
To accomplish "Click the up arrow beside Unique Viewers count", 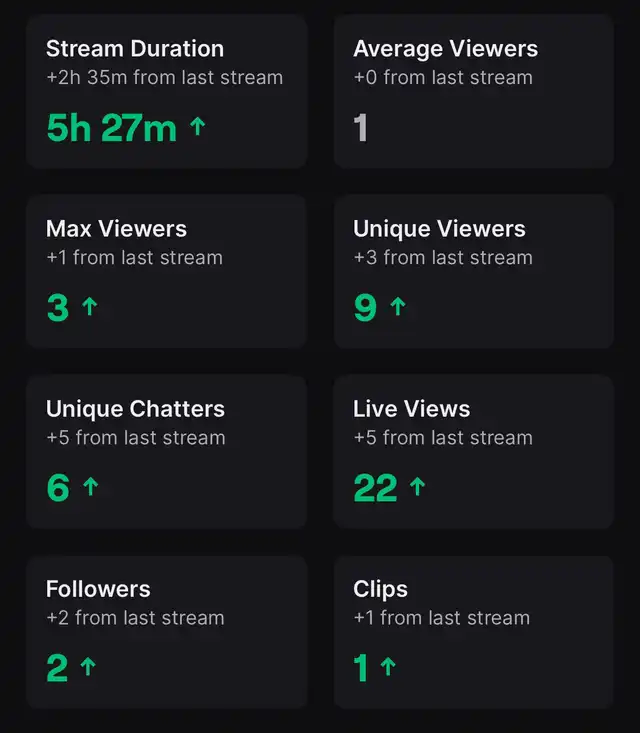I will click(397, 307).
